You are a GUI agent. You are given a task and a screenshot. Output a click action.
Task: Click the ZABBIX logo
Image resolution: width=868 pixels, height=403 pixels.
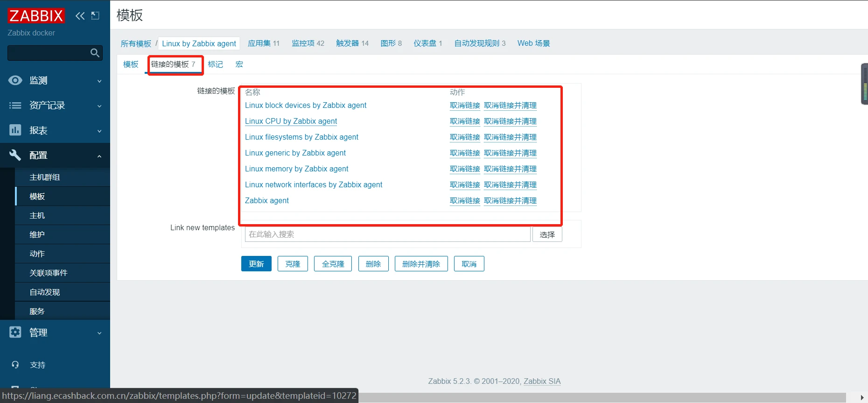pyautogui.click(x=36, y=16)
